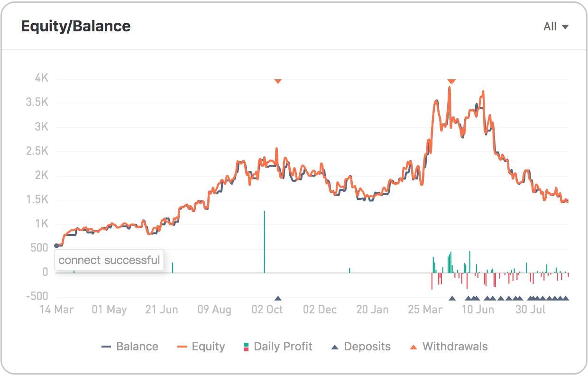588x376 pixels.
Task: Click the Equity/Balance panel title
Action: tap(76, 26)
